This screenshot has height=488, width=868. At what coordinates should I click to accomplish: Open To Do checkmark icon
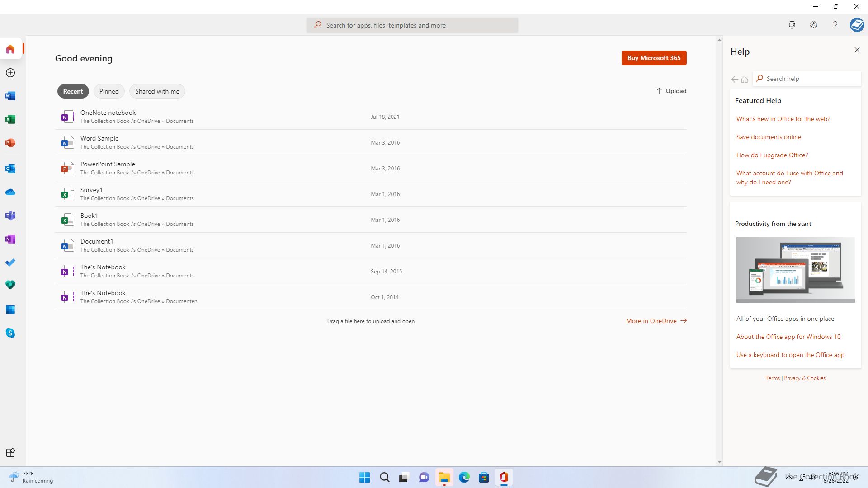click(x=10, y=263)
